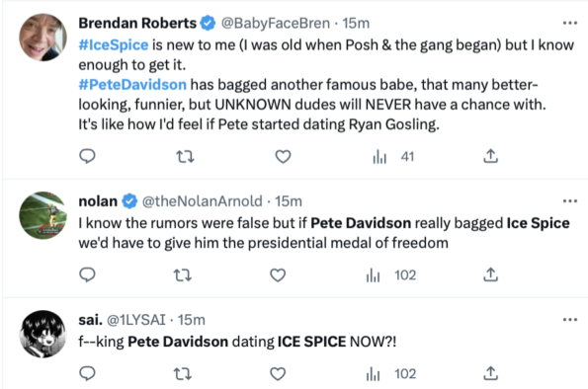The height and width of the screenshot is (389, 588).
Task: Reply to Brendan Roberts' tweet
Action: pos(87,156)
